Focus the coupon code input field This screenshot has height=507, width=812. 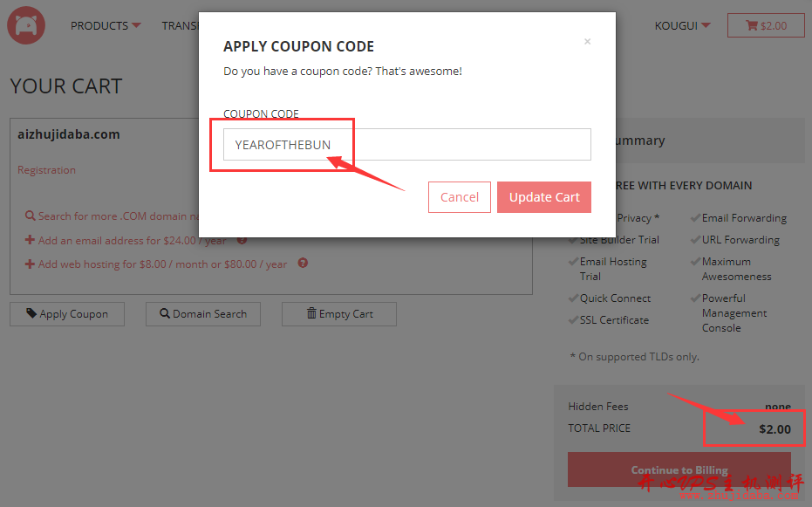pyautogui.click(x=406, y=145)
